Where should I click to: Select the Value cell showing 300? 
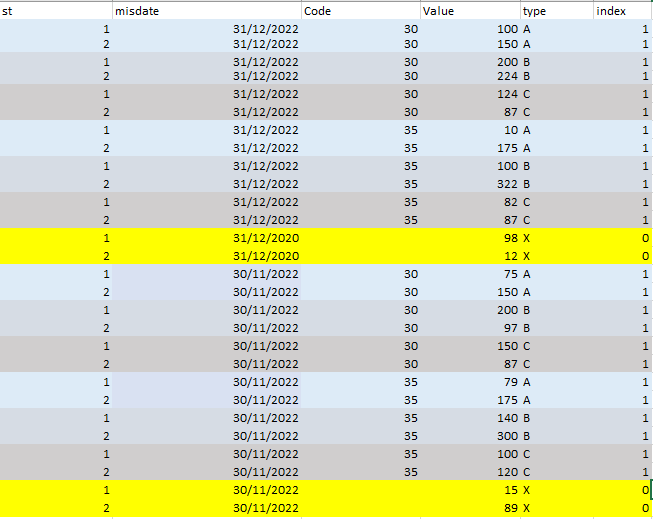point(470,436)
